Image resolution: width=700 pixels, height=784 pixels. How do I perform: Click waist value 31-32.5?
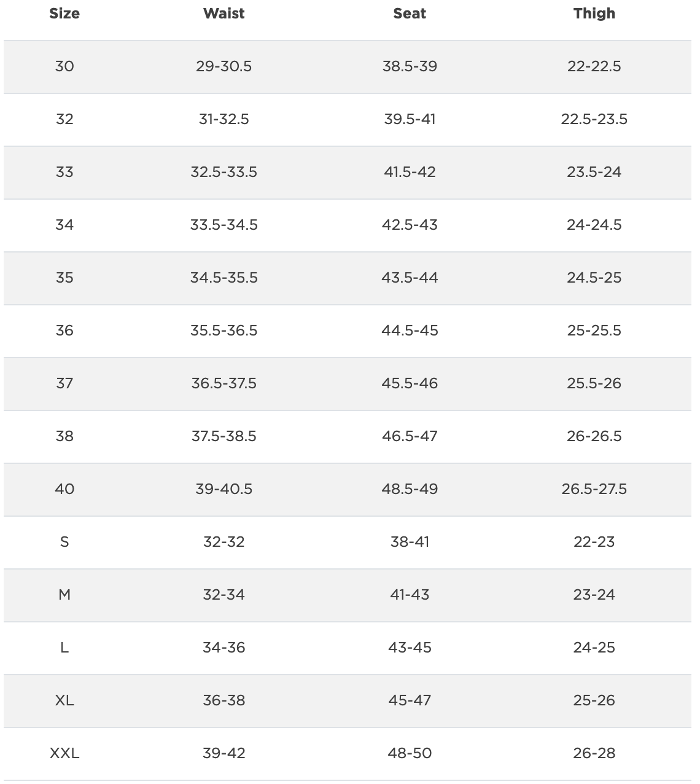(x=224, y=119)
